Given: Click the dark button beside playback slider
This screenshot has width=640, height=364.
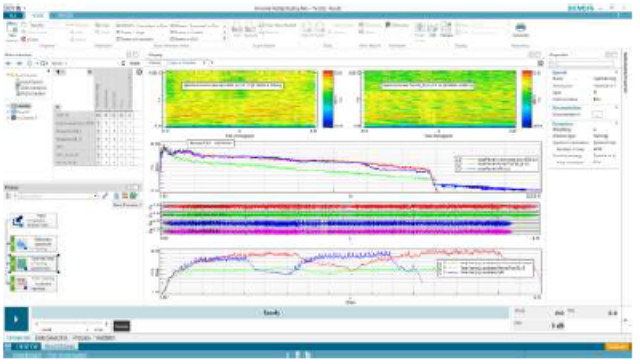Looking at the screenshot, I should 121,326.
